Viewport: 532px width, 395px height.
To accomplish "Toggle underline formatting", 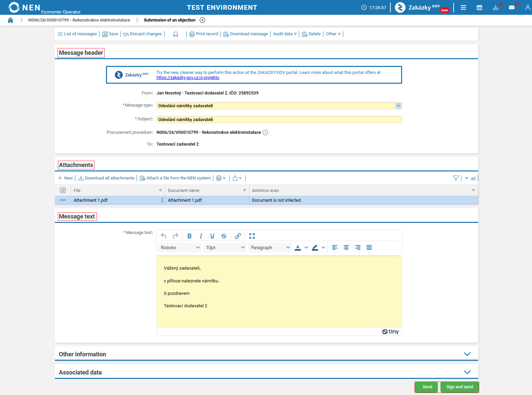I will [x=212, y=236].
